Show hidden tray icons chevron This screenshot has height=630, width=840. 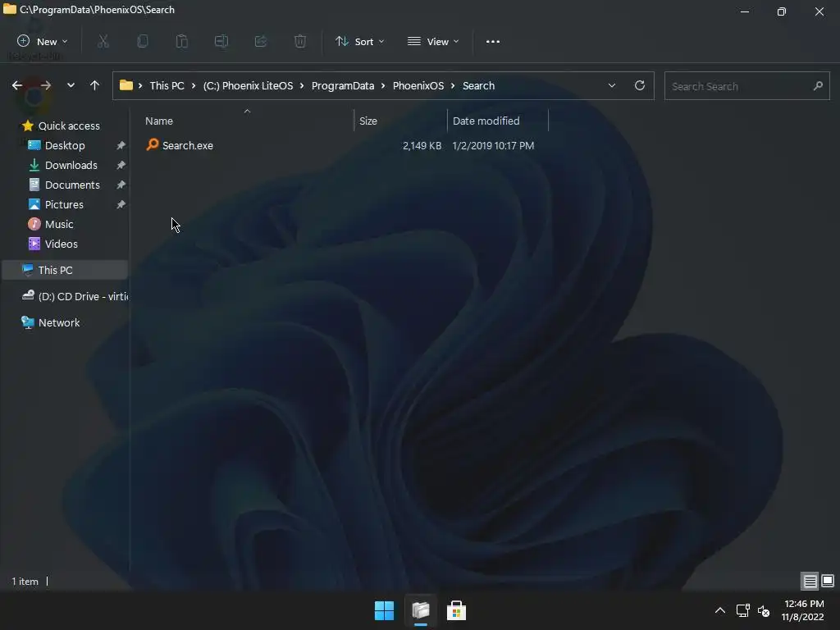point(720,610)
